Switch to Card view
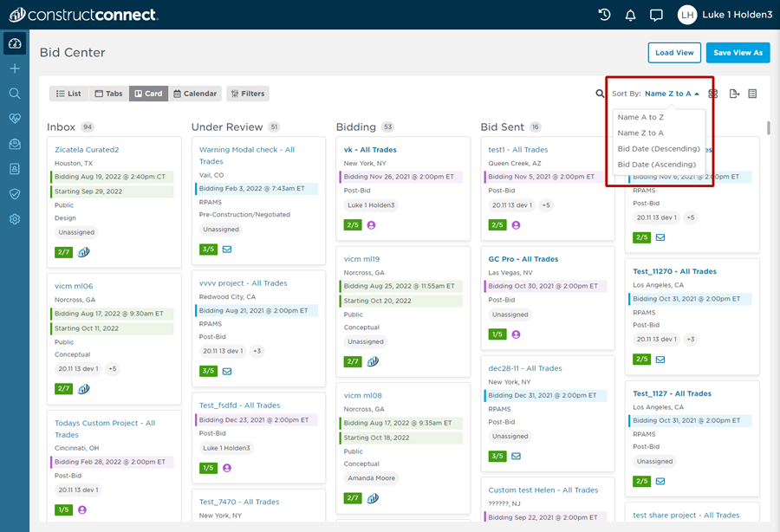The height and width of the screenshot is (532, 780). click(149, 94)
